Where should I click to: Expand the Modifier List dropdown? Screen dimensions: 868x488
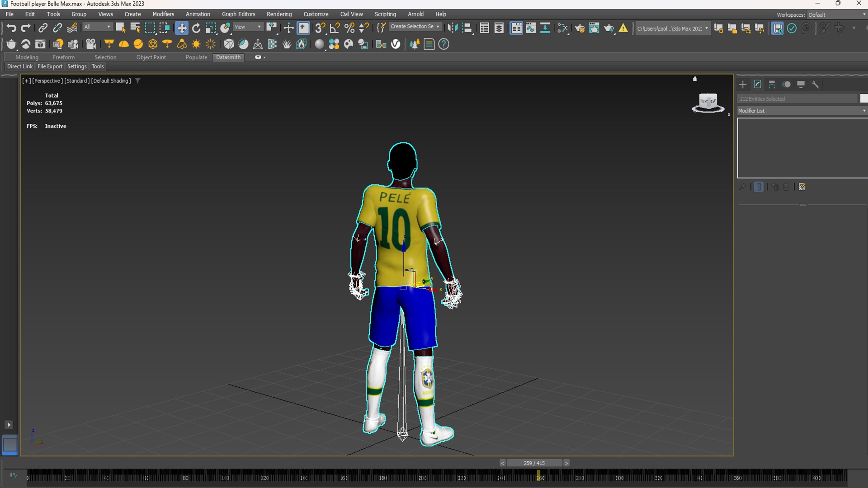coord(802,111)
